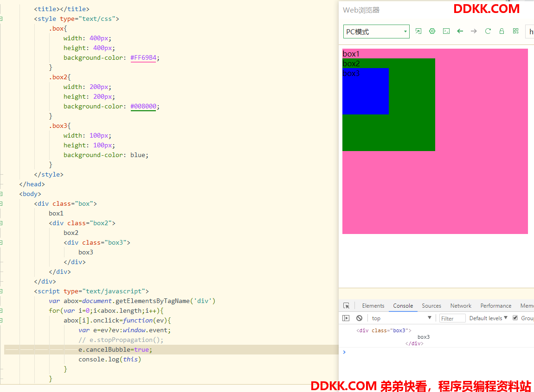Image resolution: width=534 pixels, height=392 pixels.
Task: Click the getElementsByTagName('div') code line
Action: point(132,301)
